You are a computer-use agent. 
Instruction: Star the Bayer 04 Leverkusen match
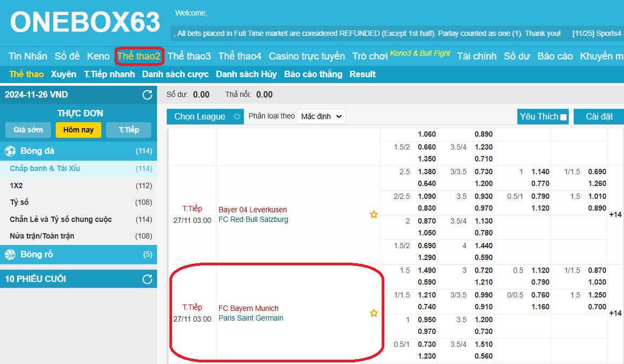(374, 214)
